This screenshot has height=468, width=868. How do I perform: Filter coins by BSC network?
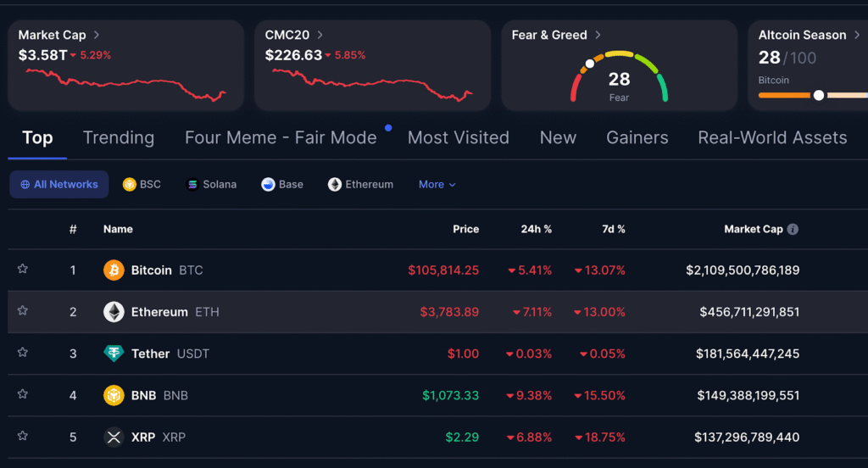click(x=142, y=184)
